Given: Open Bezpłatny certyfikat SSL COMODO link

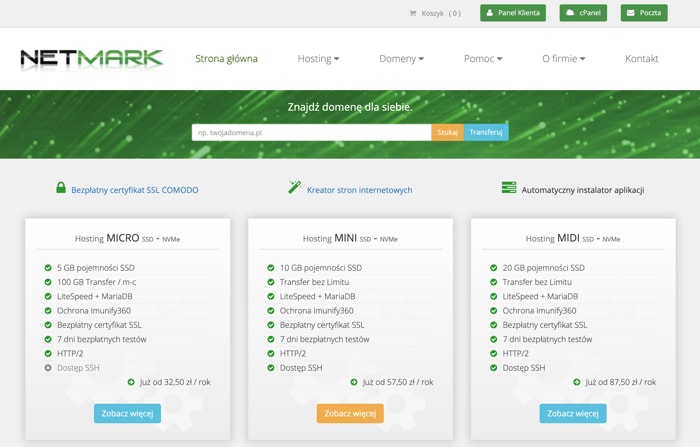Looking at the screenshot, I should tap(135, 190).
